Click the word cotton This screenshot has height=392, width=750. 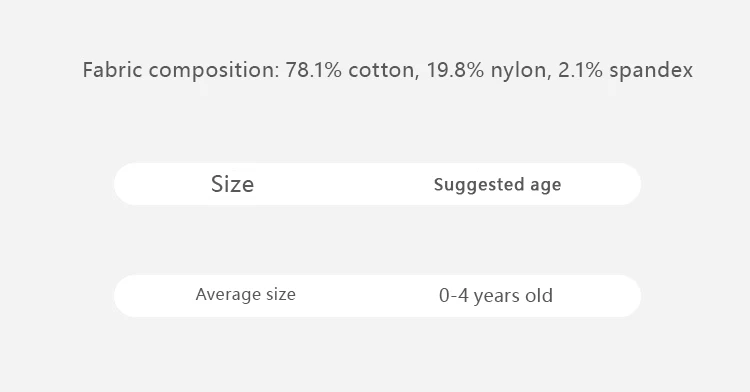coord(383,71)
